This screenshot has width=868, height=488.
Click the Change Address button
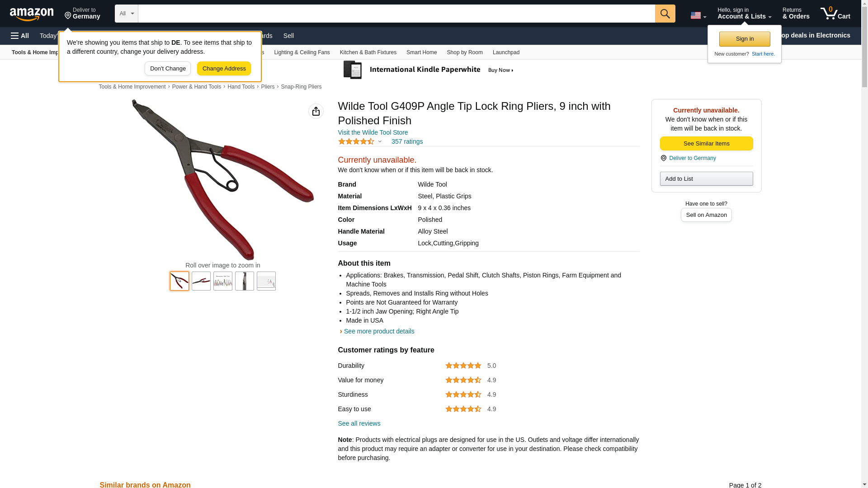click(x=224, y=69)
